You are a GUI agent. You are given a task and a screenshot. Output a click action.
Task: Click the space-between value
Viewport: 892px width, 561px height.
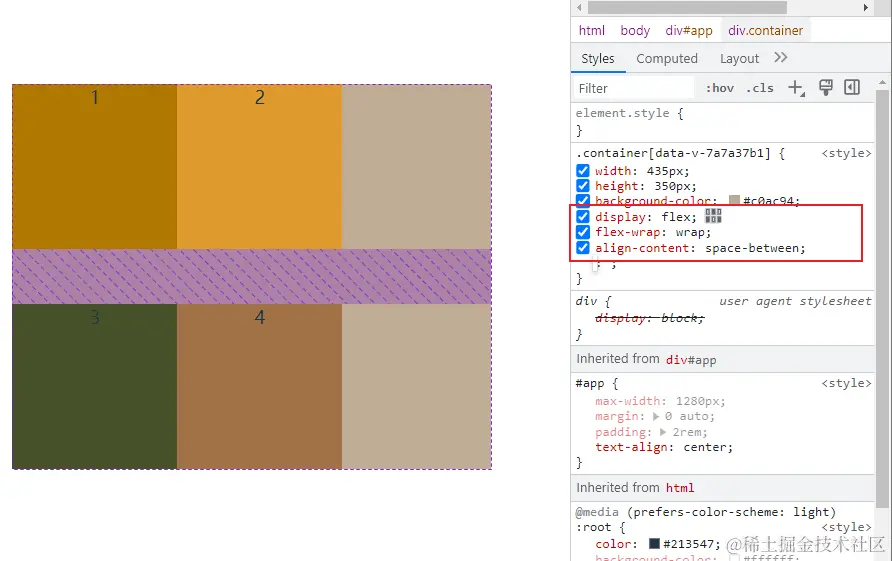752,248
